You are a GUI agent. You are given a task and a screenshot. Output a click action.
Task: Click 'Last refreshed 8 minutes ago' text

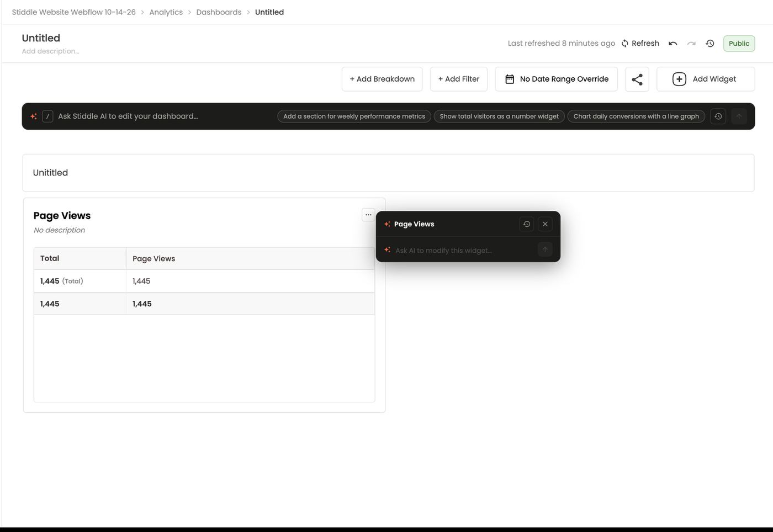pos(561,43)
